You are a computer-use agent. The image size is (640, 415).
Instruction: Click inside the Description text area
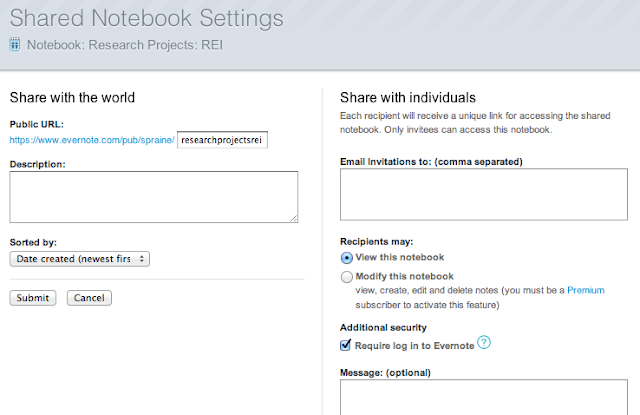pos(153,196)
